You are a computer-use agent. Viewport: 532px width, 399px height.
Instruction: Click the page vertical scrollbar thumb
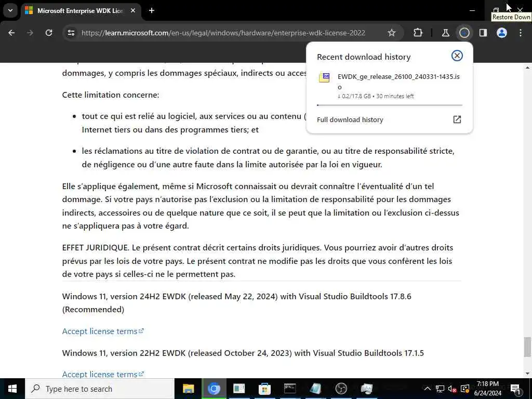click(x=527, y=347)
